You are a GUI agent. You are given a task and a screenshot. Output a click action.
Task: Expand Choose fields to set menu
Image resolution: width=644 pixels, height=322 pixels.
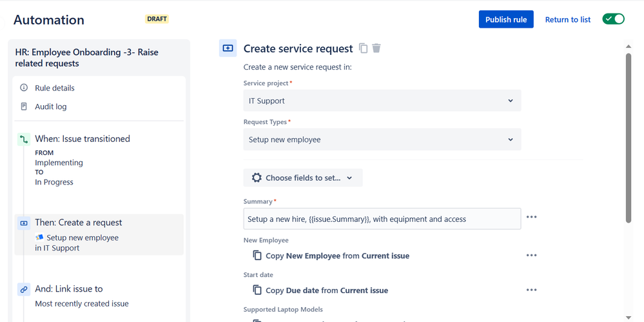[x=303, y=177]
